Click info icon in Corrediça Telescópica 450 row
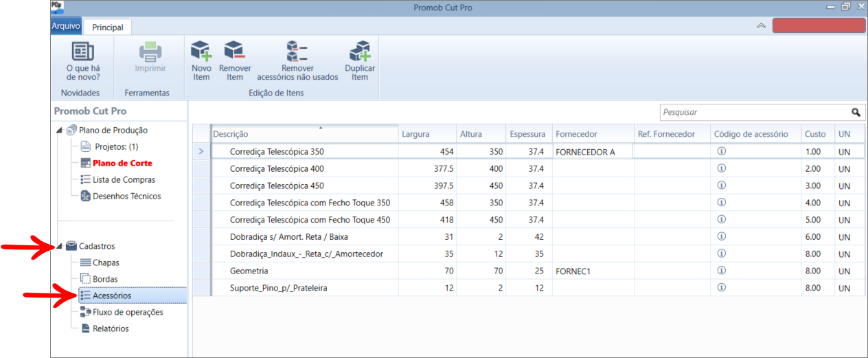868x358 pixels. 721,186
